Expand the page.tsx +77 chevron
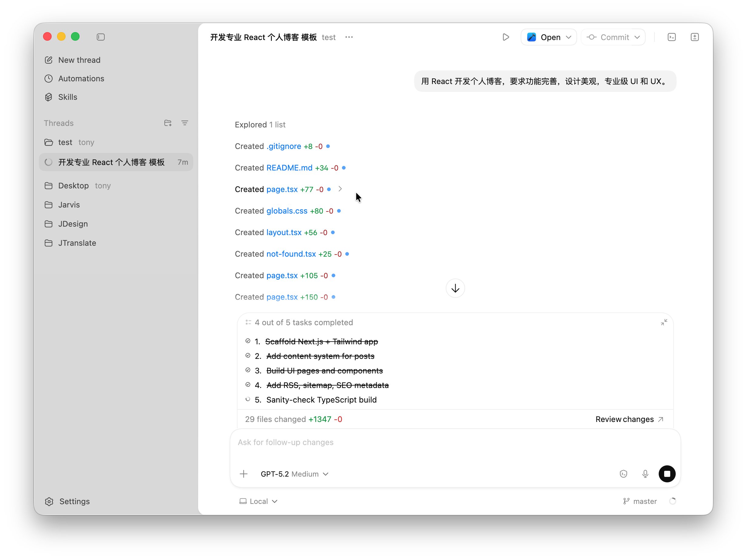 pos(340,189)
